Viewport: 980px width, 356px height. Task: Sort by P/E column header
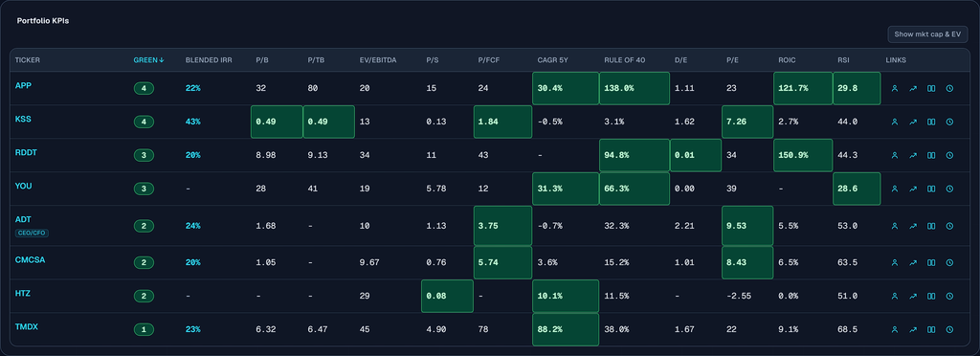coord(732,60)
